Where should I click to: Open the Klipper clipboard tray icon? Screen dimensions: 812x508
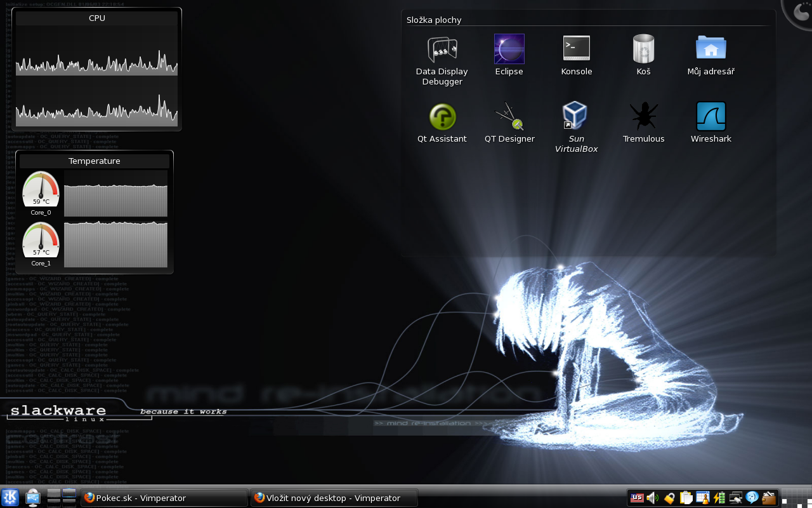point(686,498)
